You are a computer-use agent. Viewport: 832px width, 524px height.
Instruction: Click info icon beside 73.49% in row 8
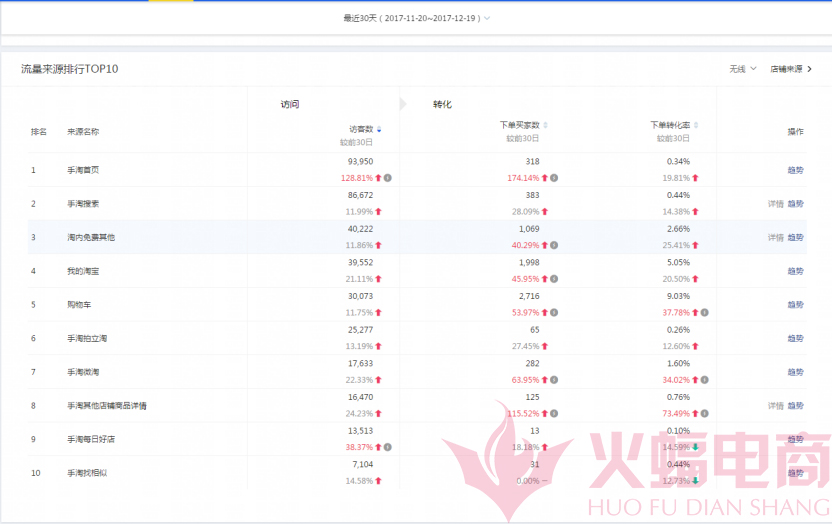pyautogui.click(x=705, y=413)
